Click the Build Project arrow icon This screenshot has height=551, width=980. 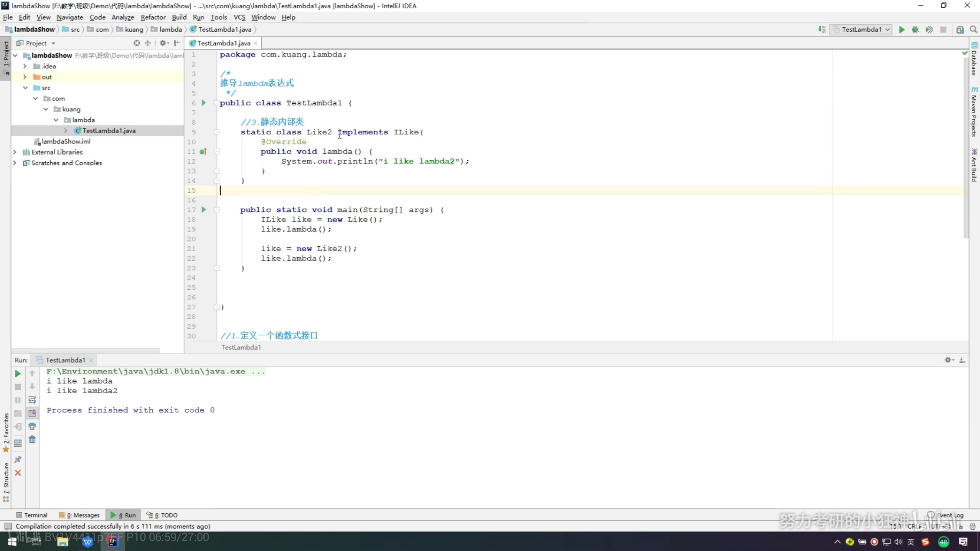[822, 30]
